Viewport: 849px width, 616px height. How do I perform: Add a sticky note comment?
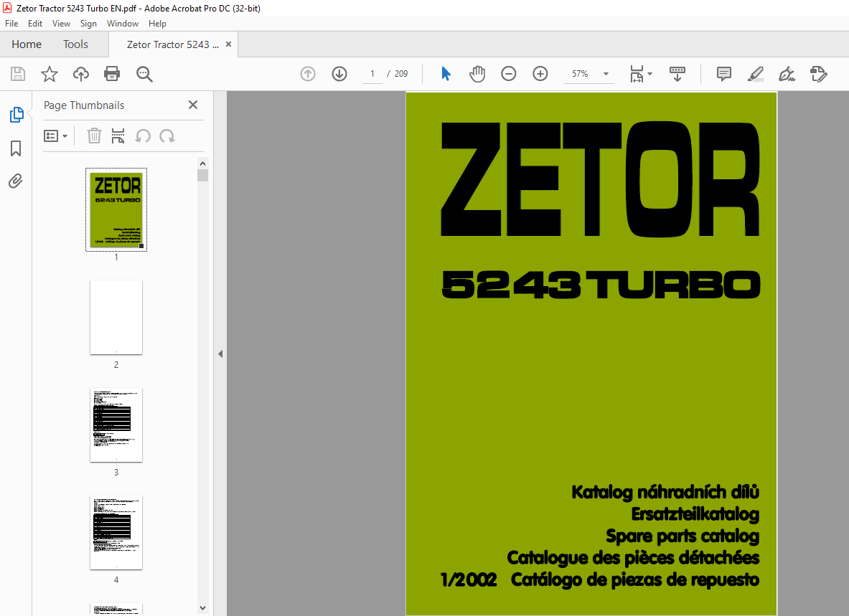pos(724,74)
